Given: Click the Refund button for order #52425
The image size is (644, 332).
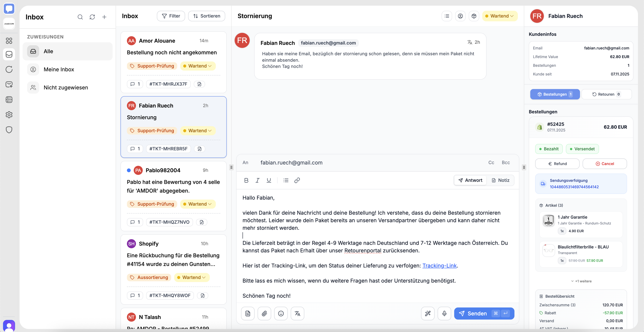Looking at the screenshot, I should 557,164.
